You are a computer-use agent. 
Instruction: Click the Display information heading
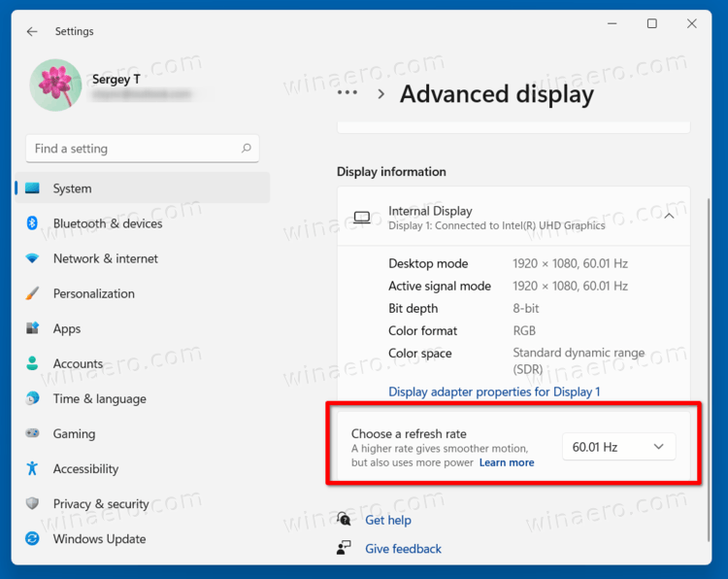(x=391, y=172)
